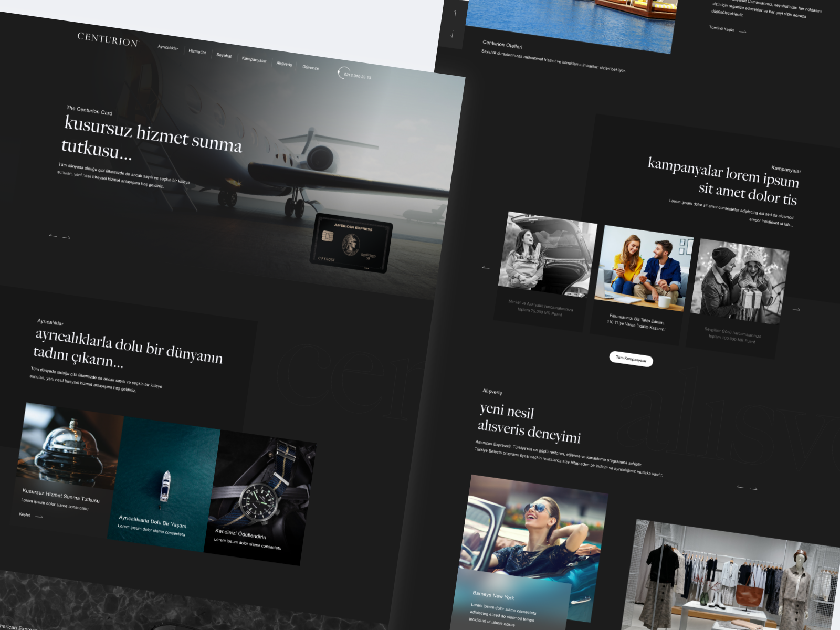Open the Seyahat nav menu item

tap(224, 55)
